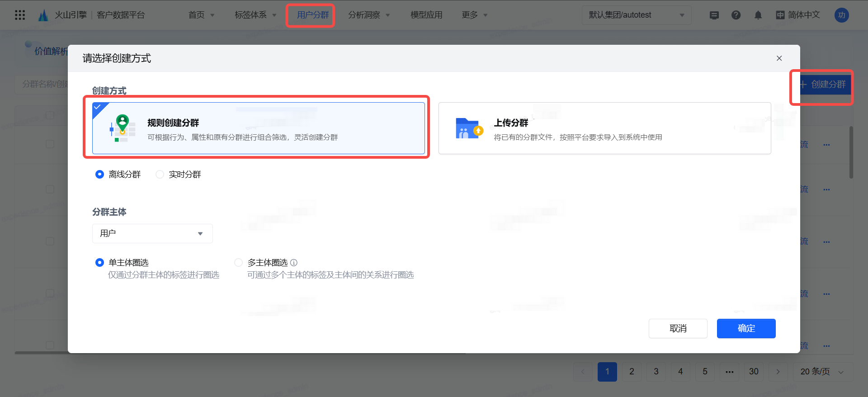This screenshot has height=397, width=868.
Task: Go to page 2
Action: click(x=632, y=372)
